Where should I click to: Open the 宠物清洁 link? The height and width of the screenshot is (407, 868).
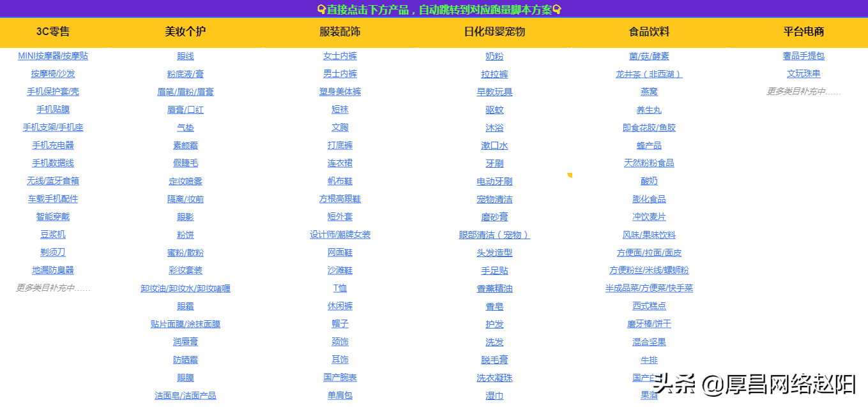coord(494,199)
